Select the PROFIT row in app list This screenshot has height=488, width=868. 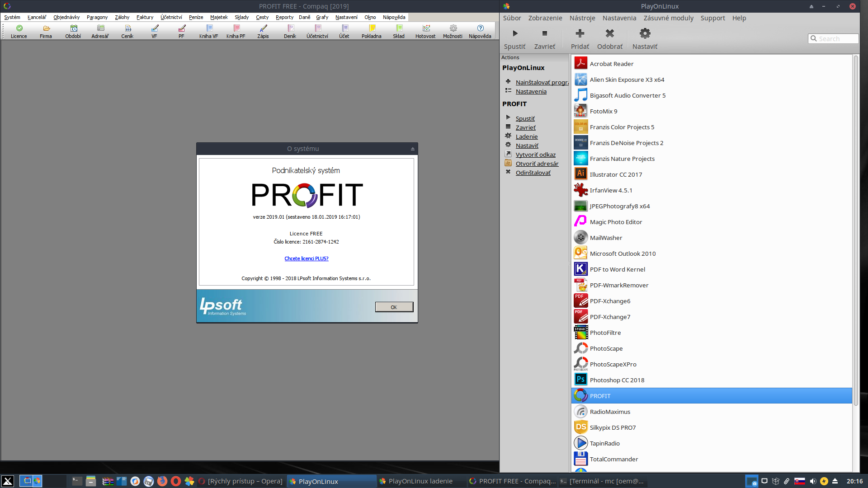pyautogui.click(x=712, y=396)
